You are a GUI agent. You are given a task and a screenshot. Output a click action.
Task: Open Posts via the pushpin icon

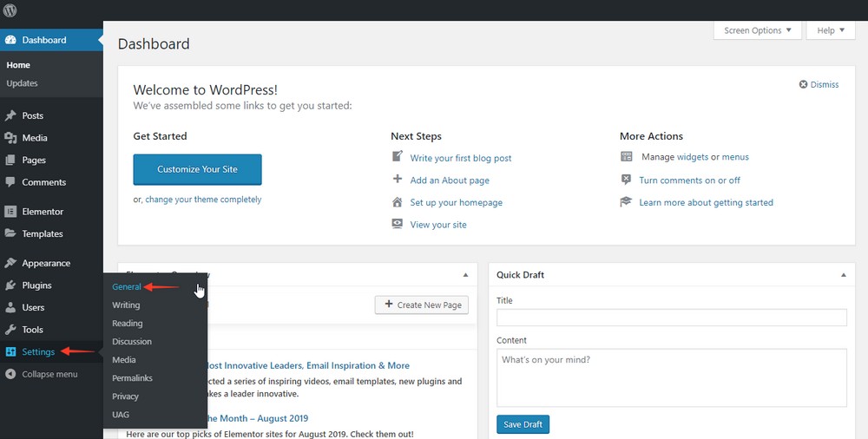10,115
